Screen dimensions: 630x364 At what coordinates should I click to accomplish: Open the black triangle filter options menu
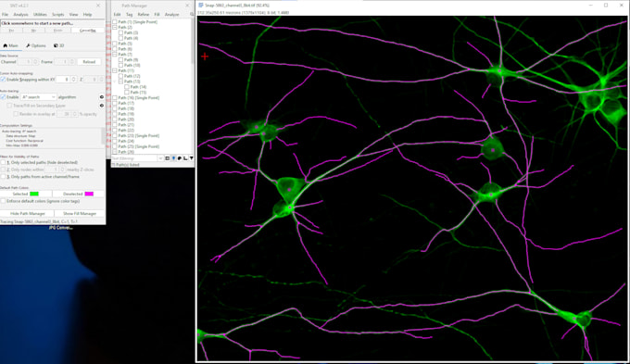[x=191, y=158]
